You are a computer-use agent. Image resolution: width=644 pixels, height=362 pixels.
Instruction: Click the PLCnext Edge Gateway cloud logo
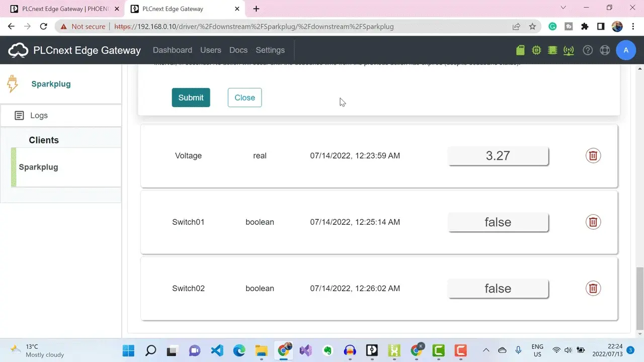(18, 50)
